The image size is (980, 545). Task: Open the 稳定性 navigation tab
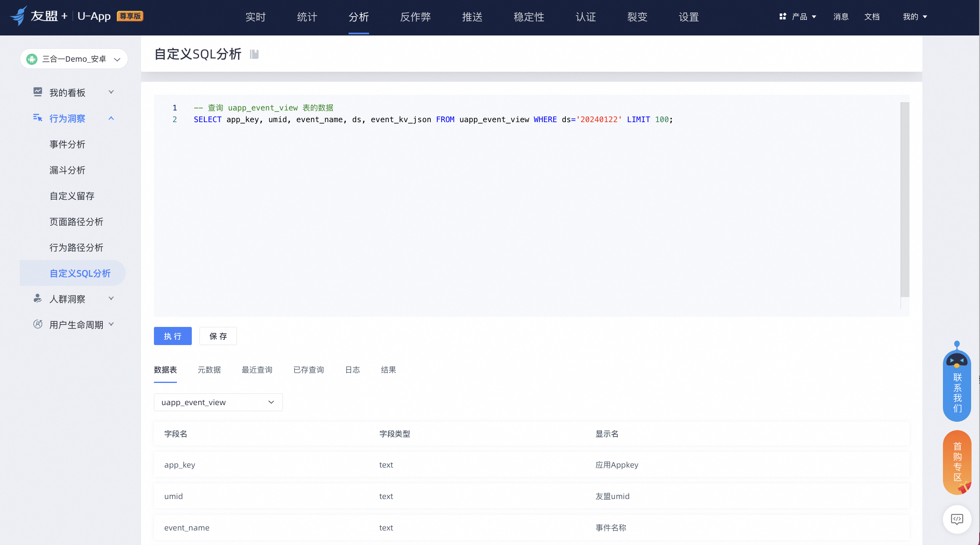(x=529, y=17)
